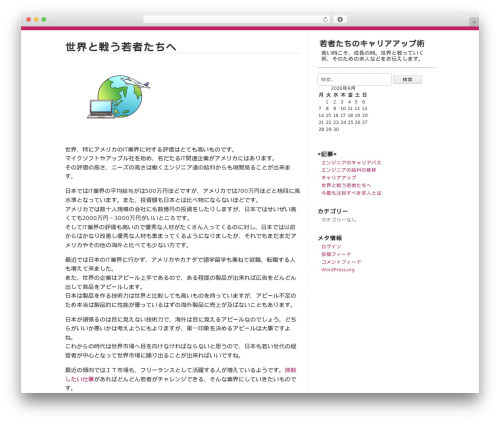This screenshot has width=500, height=423.
Task: Maximize the window with the green button
Action: 44,19
